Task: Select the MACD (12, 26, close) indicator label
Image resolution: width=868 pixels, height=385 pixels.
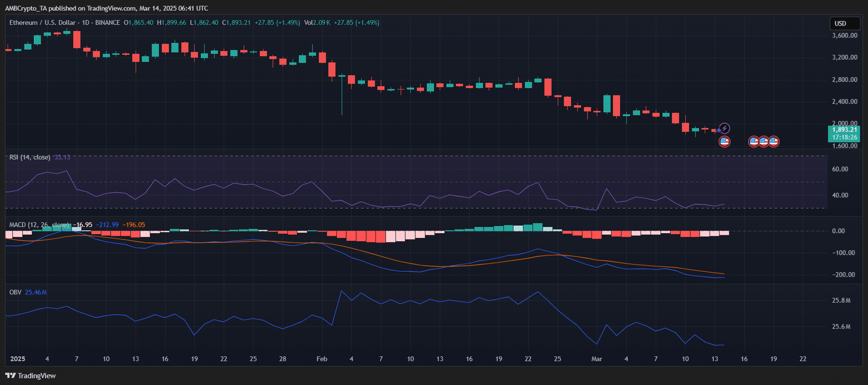Action: pyautogui.click(x=39, y=224)
